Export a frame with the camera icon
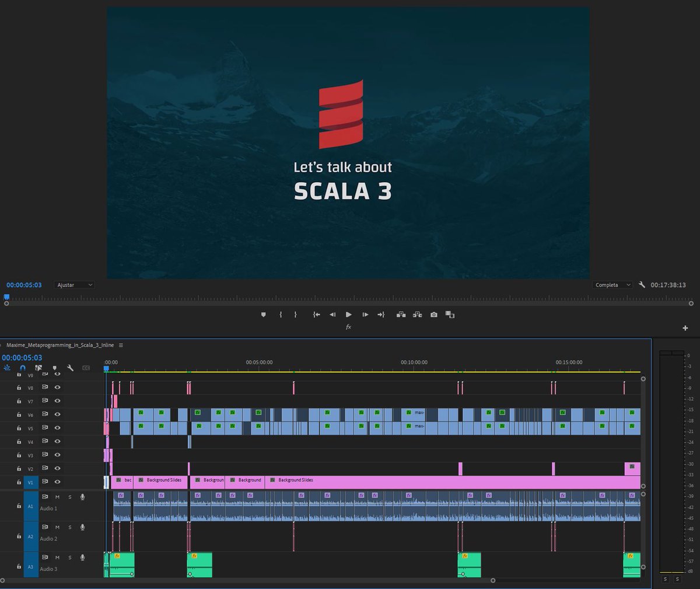 coord(434,315)
